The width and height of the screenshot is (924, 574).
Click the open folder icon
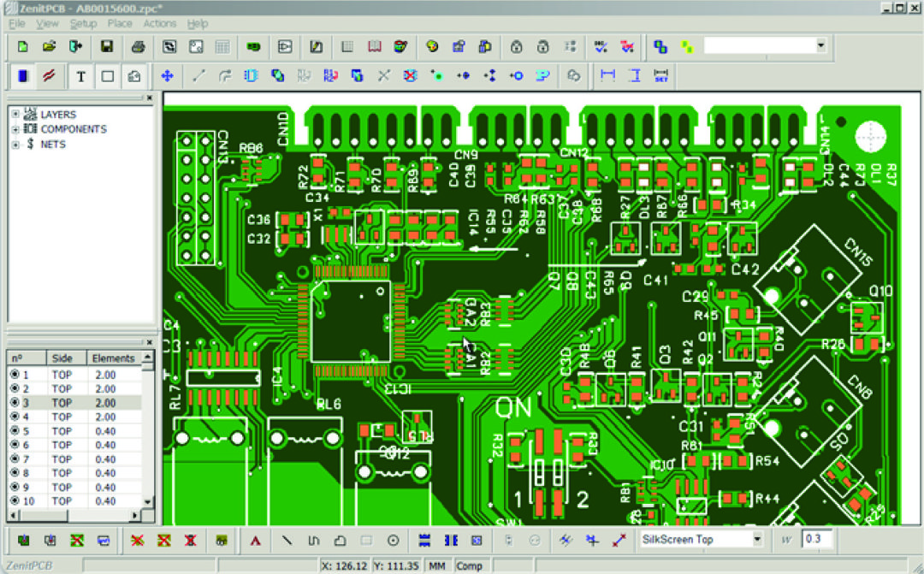click(49, 46)
